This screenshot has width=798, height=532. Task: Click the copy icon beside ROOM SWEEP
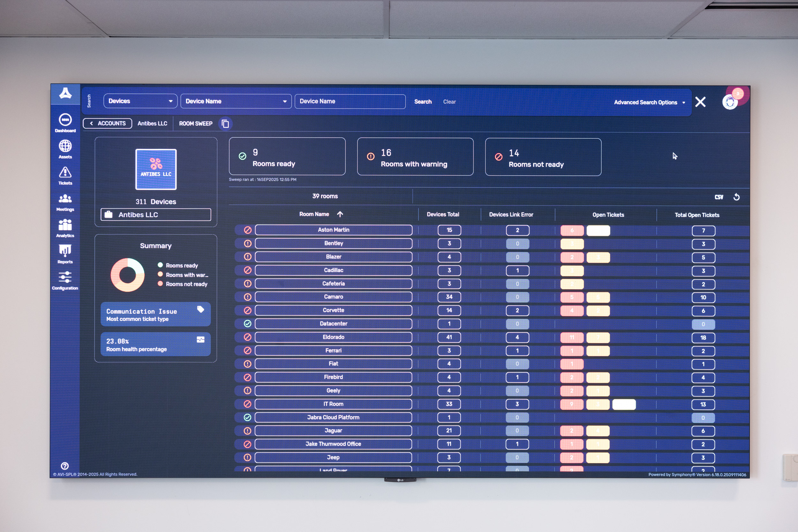pyautogui.click(x=225, y=124)
